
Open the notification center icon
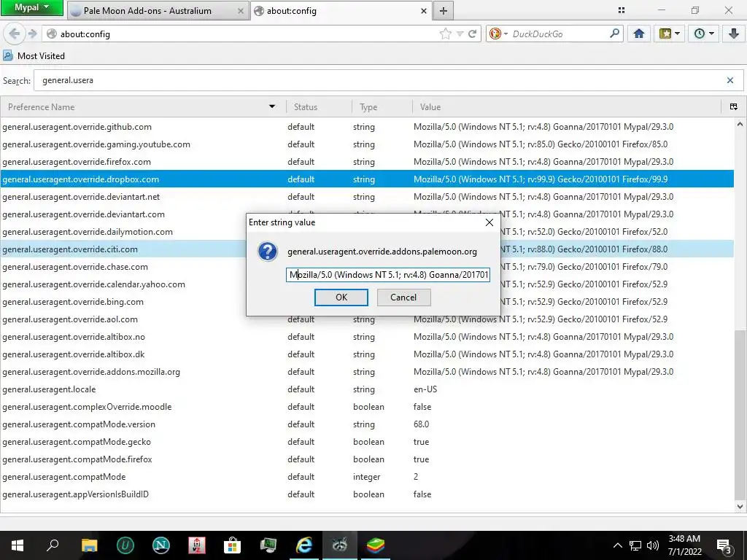click(x=724, y=545)
